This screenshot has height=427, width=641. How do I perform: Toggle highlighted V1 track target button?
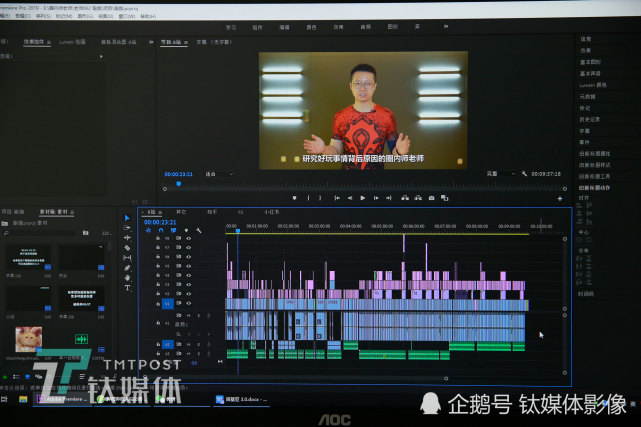pos(168,304)
